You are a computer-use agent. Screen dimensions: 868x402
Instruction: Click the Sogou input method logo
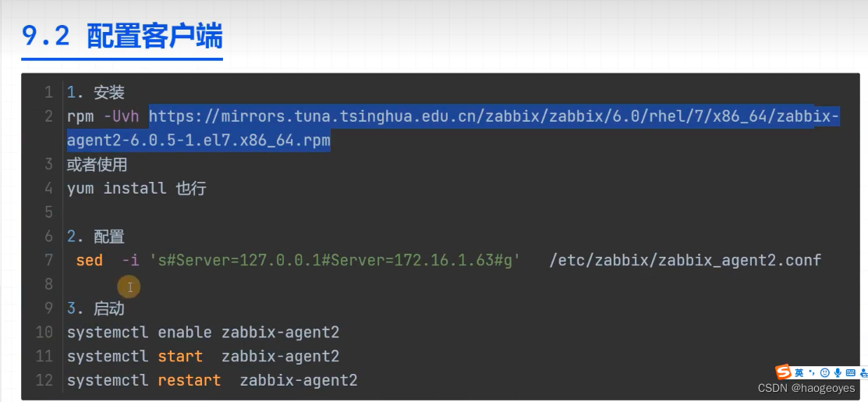pos(783,372)
